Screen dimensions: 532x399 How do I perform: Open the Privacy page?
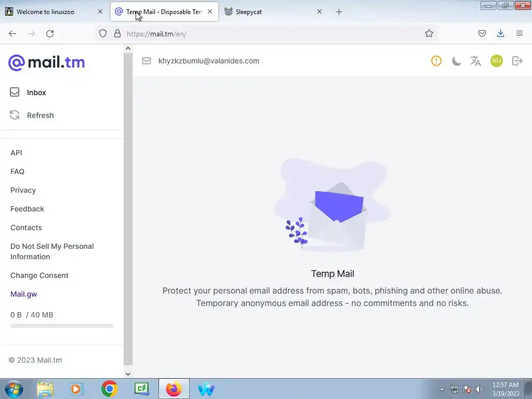tap(23, 190)
